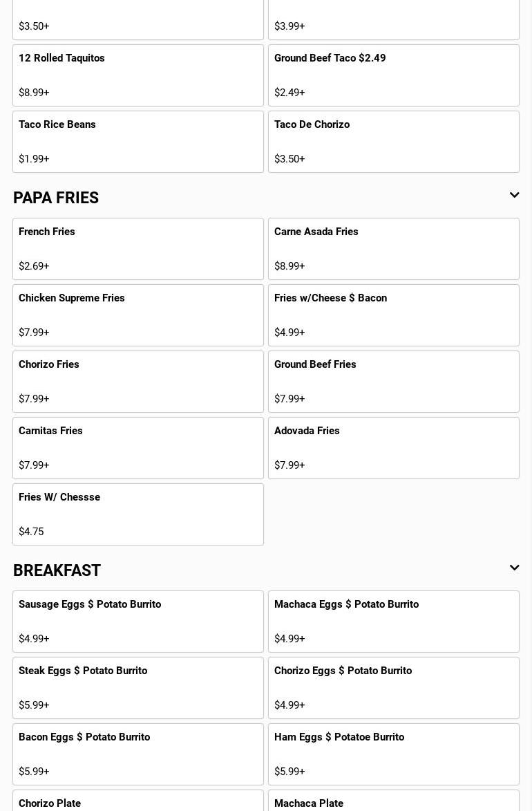Screen dimensions: 532x811
Task: Collapse the BREAKFAST section chevron
Action: [x=514, y=568]
